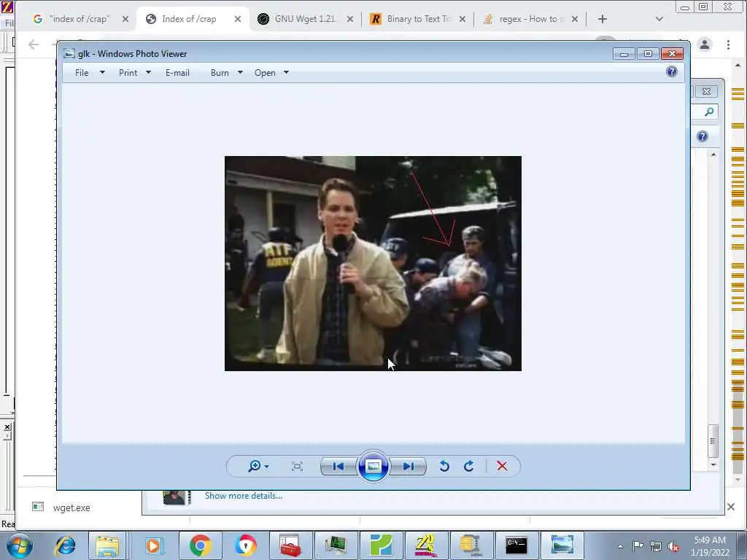Expand the File dropdown arrow
The height and width of the screenshot is (560, 747).
coord(102,72)
